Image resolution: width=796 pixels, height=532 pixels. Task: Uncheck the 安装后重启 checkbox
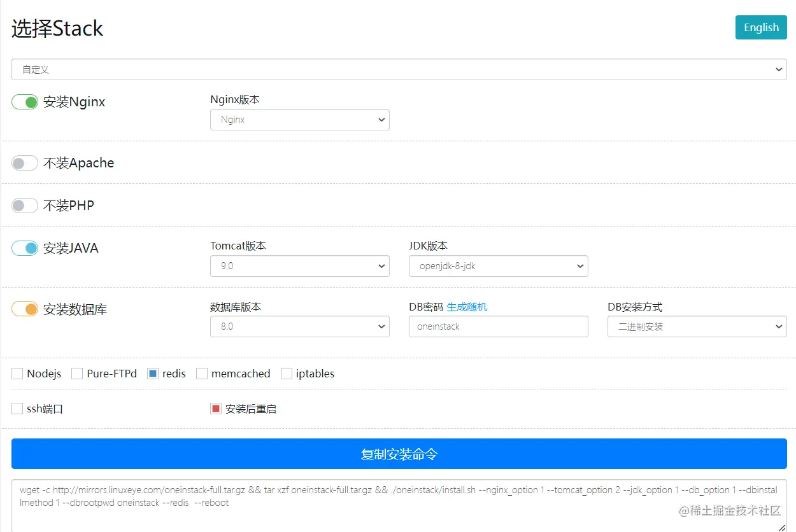click(x=216, y=409)
